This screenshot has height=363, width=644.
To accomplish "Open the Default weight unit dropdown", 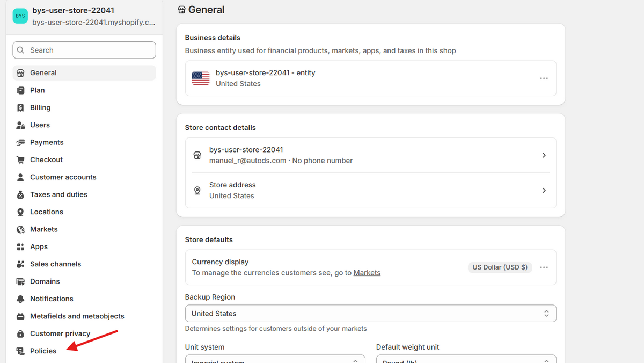I will (x=466, y=359).
